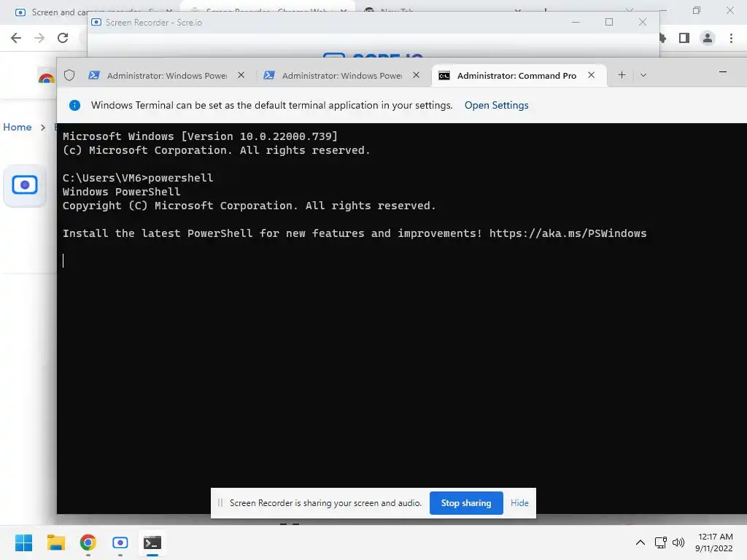Image resolution: width=747 pixels, height=560 pixels.
Task: Show hidden system tray icons
Action: coord(640,542)
